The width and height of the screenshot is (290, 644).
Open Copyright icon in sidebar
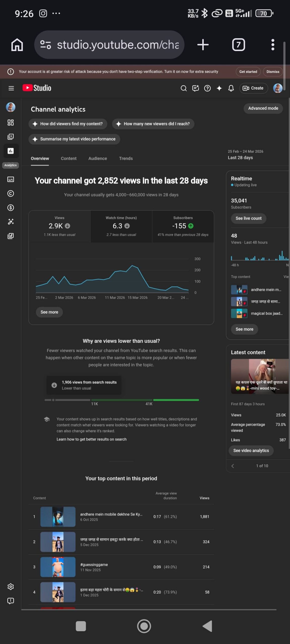click(x=11, y=193)
